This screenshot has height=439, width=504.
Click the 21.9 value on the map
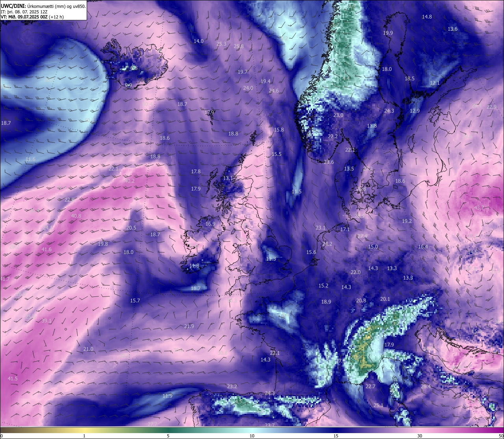tap(189, 326)
